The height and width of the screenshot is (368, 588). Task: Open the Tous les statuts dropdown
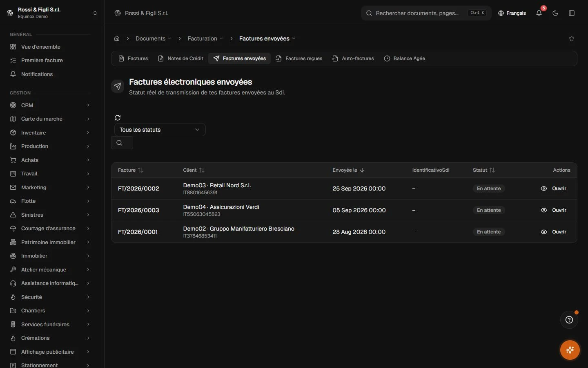click(160, 130)
